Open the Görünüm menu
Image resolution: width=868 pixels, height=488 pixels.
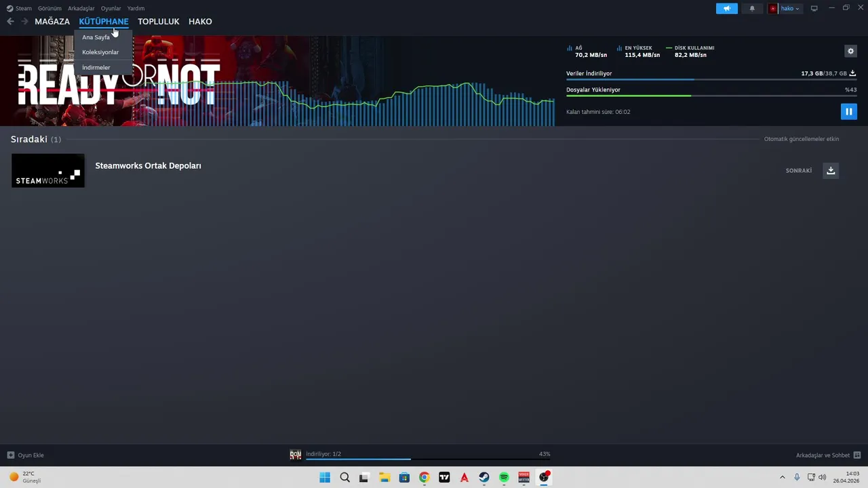pos(50,8)
